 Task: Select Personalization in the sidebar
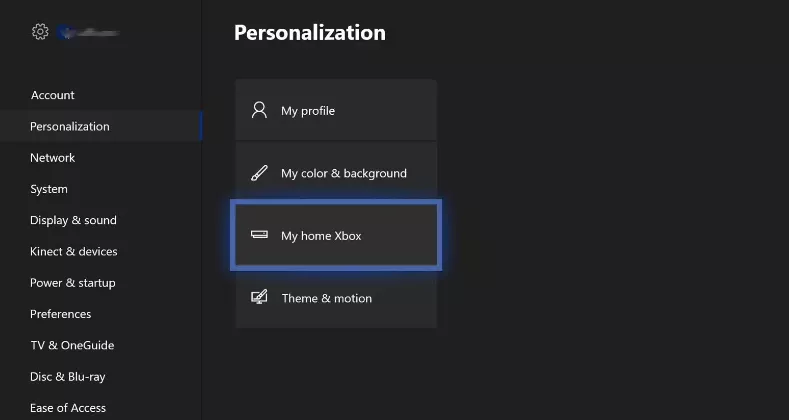point(70,126)
